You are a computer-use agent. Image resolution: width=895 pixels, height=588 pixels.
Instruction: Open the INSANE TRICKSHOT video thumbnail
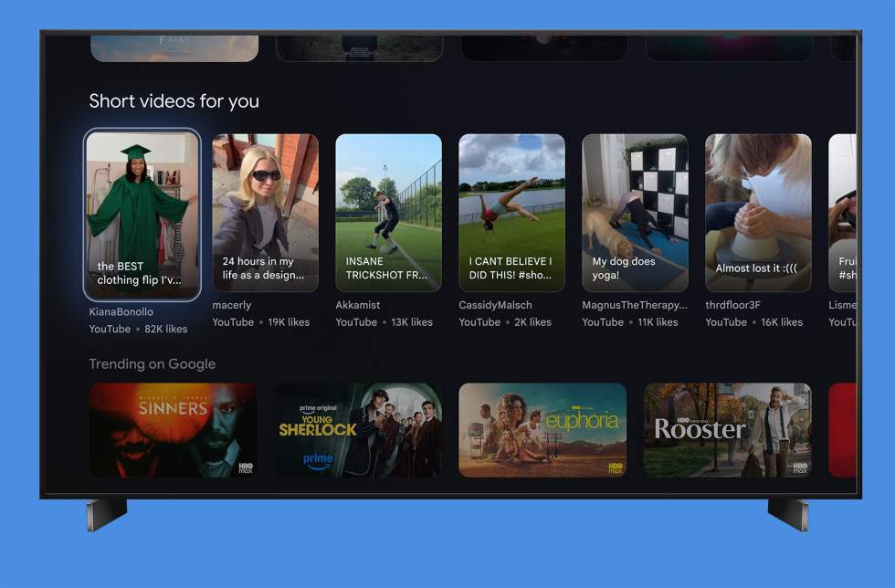point(389,213)
